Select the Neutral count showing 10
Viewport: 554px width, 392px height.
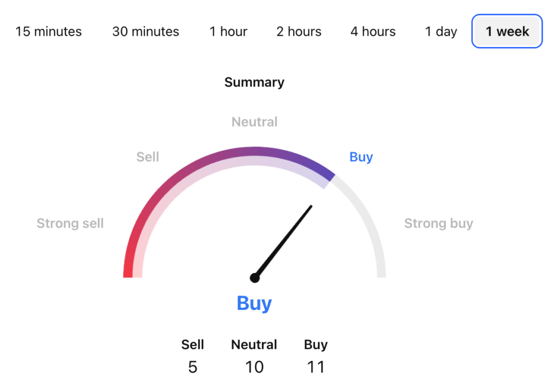tap(254, 367)
